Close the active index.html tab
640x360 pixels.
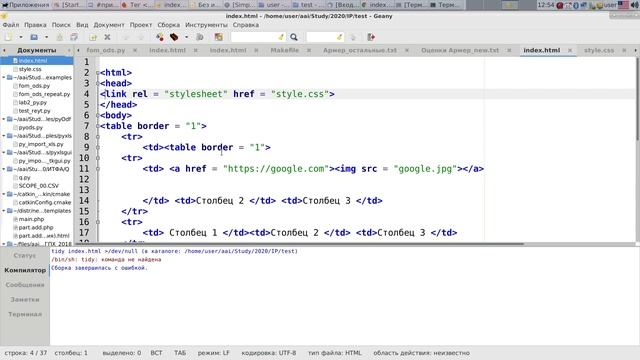(x=570, y=50)
